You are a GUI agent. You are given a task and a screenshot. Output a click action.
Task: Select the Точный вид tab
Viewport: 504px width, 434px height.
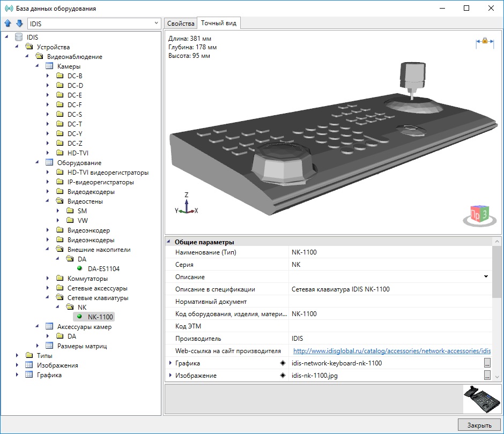coord(219,24)
